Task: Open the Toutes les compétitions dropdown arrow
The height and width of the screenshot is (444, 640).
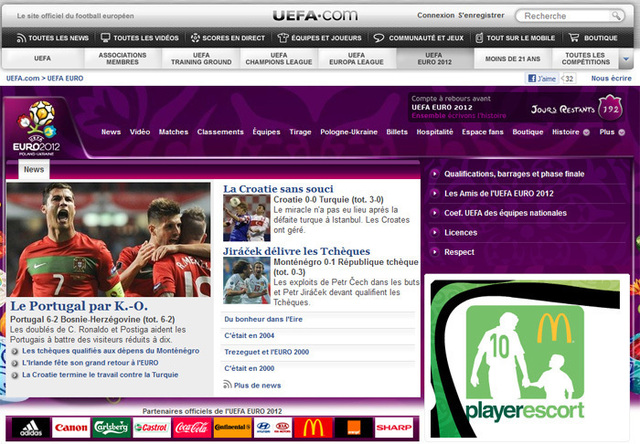Action: [626, 59]
